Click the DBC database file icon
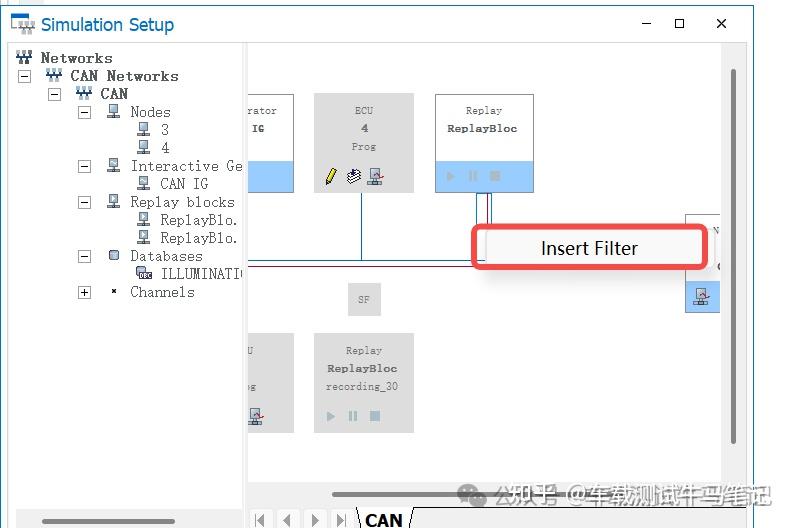 pos(144,273)
